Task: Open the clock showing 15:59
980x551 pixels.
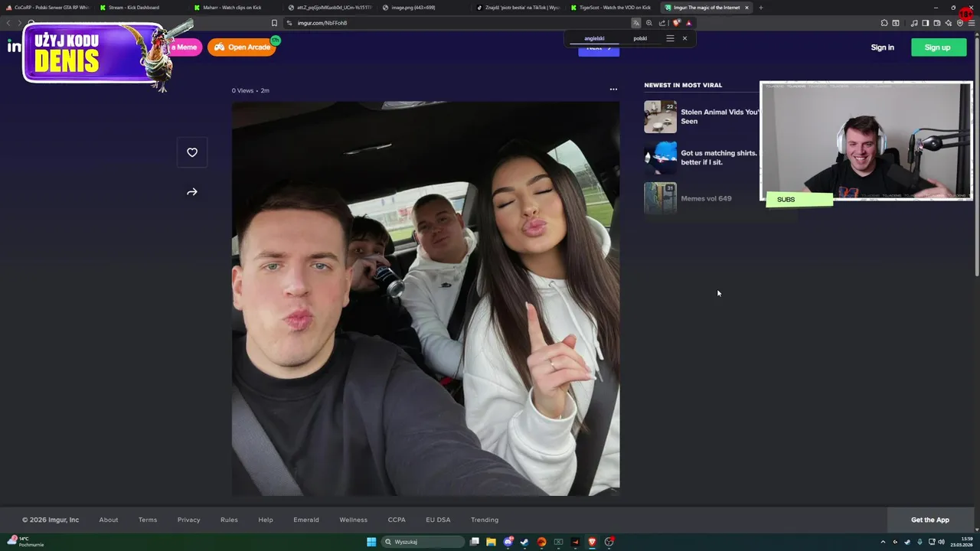Action: pyautogui.click(x=962, y=542)
